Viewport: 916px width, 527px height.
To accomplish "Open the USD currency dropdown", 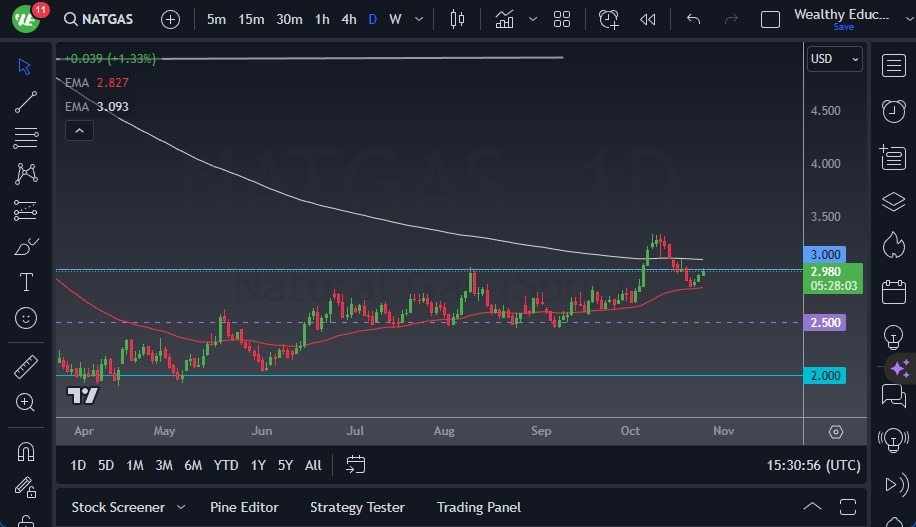I will (x=834, y=59).
